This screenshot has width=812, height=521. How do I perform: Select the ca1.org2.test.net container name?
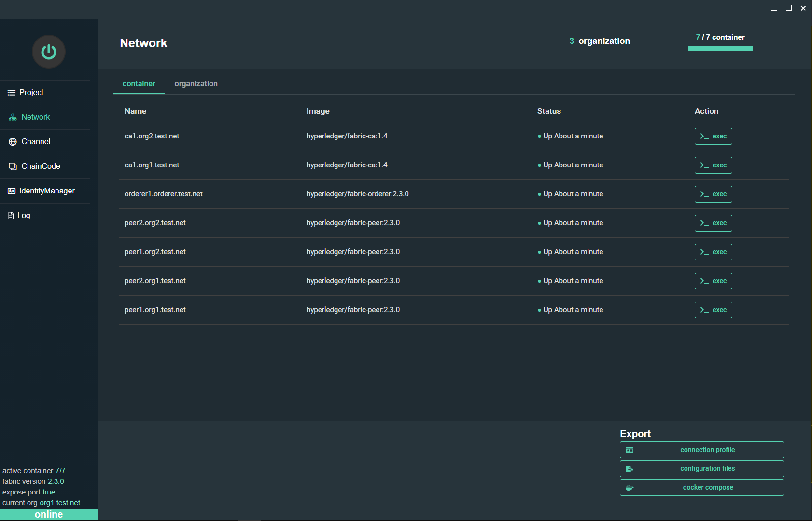[152, 136]
